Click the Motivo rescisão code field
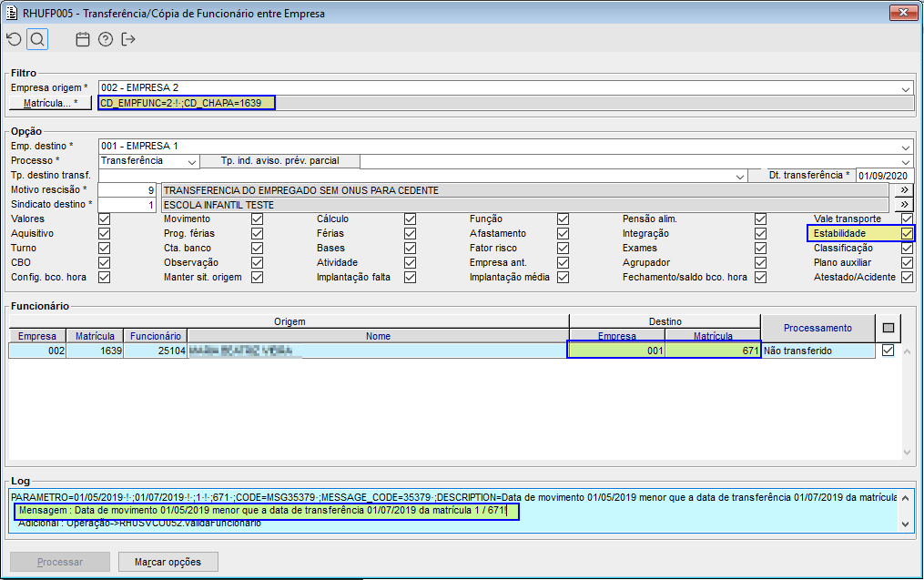 127,189
